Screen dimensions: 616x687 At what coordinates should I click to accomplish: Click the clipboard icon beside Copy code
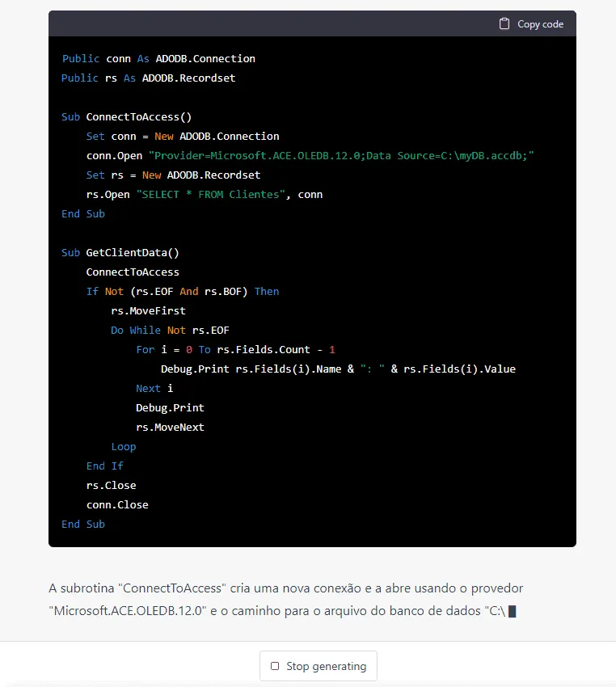(x=504, y=23)
